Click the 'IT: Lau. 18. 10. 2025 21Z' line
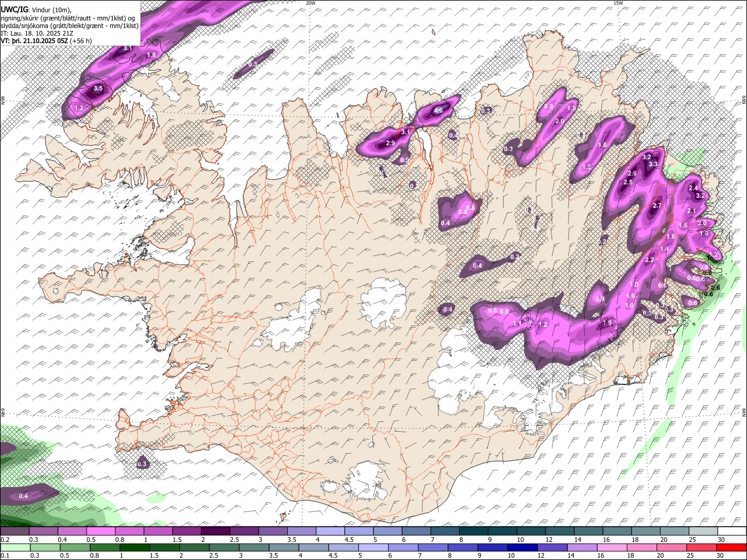Image resolution: width=747 pixels, height=560 pixels. [x=38, y=33]
